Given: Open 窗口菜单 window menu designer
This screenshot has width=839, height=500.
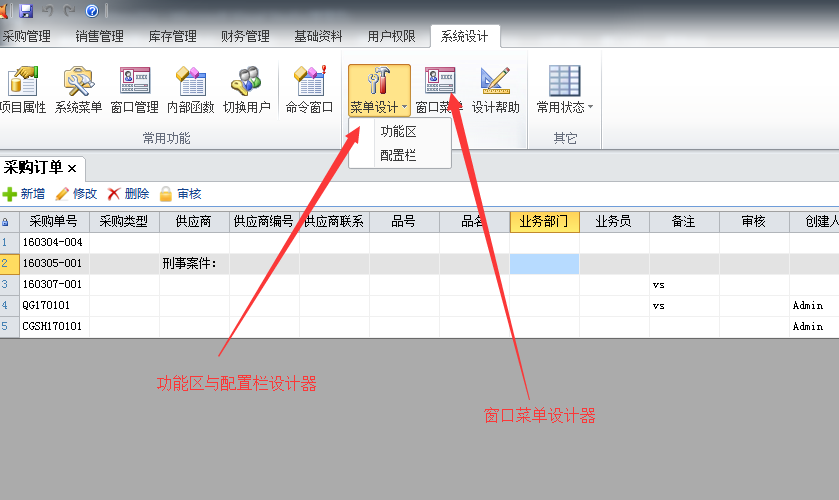Looking at the screenshot, I should (439, 90).
